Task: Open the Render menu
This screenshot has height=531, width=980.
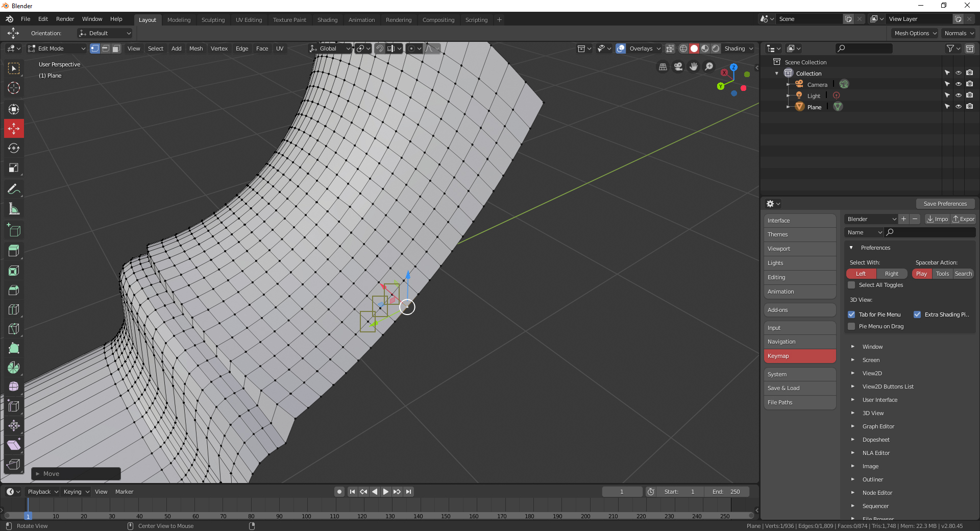Action: tap(65, 19)
